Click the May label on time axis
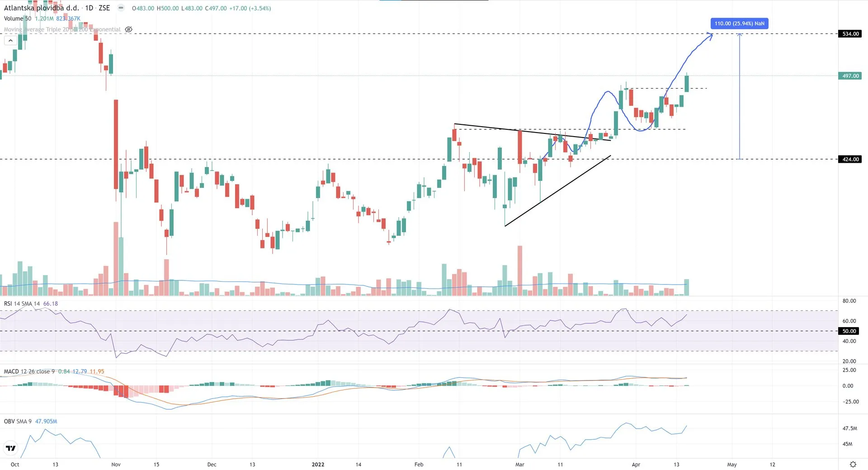The height and width of the screenshot is (470, 868). 731,464
